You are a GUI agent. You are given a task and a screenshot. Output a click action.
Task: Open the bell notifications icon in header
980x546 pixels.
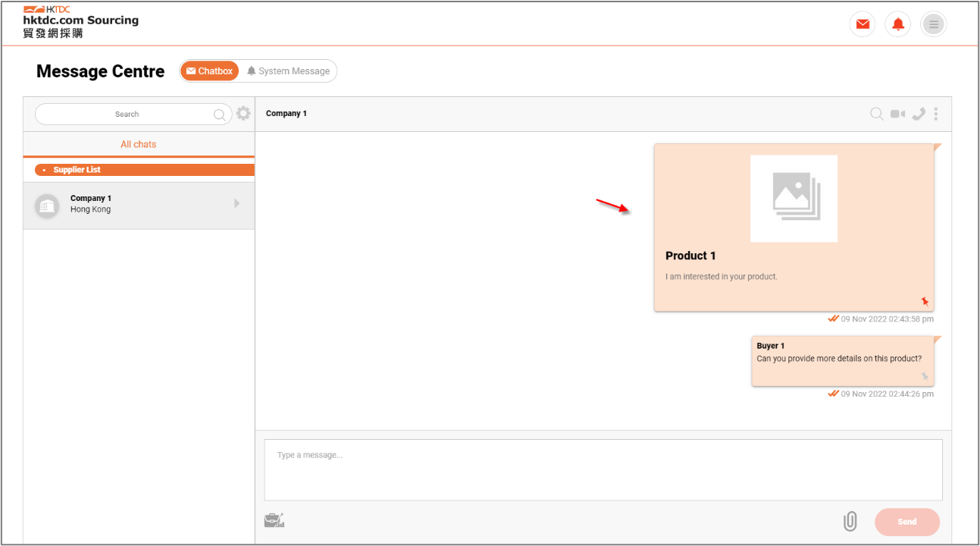[898, 24]
